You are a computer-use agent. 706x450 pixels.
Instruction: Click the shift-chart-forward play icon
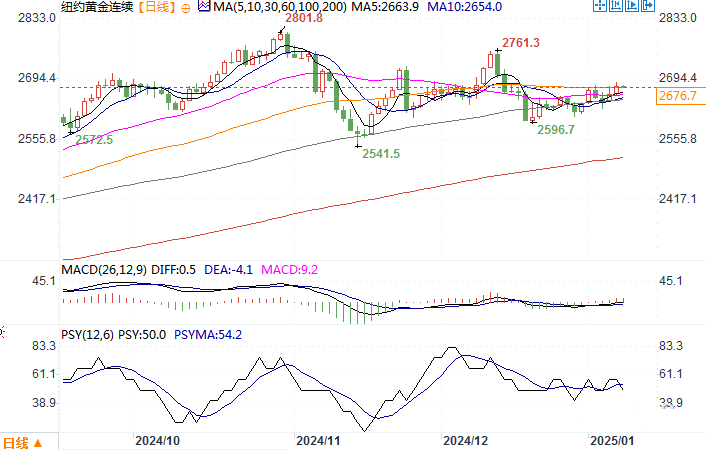coord(631,5)
